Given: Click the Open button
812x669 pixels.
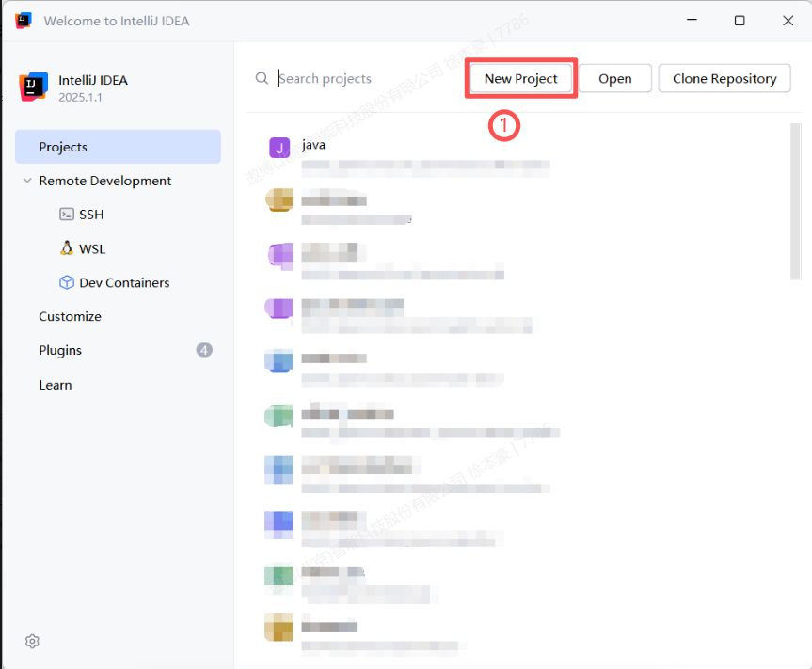Looking at the screenshot, I should (614, 79).
